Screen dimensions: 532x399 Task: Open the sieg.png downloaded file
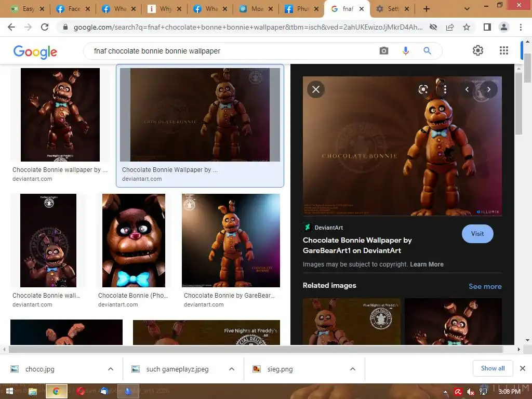tap(280, 369)
